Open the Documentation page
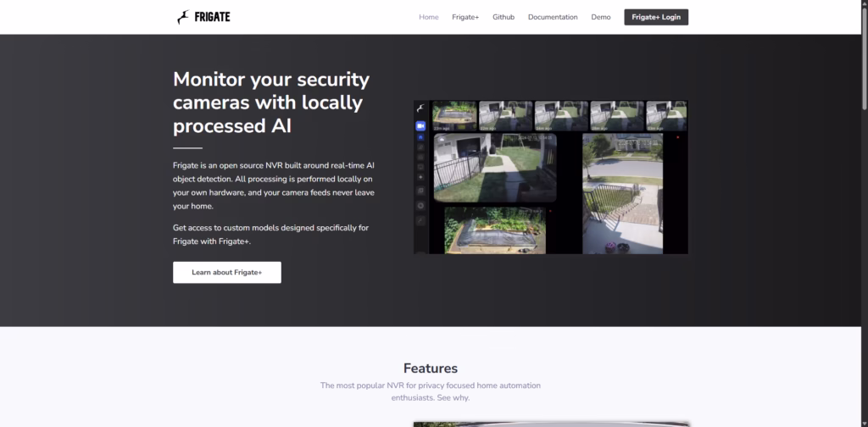868x427 pixels. coord(553,17)
